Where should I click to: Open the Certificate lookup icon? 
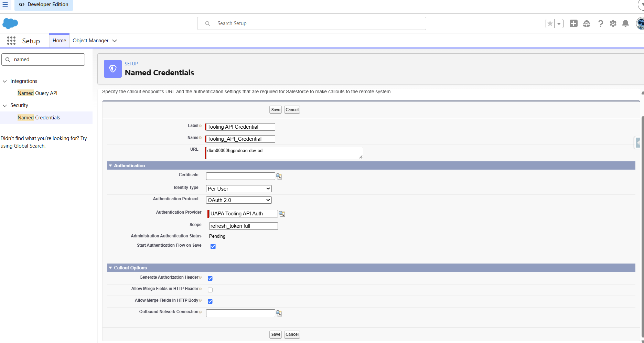pyautogui.click(x=279, y=176)
